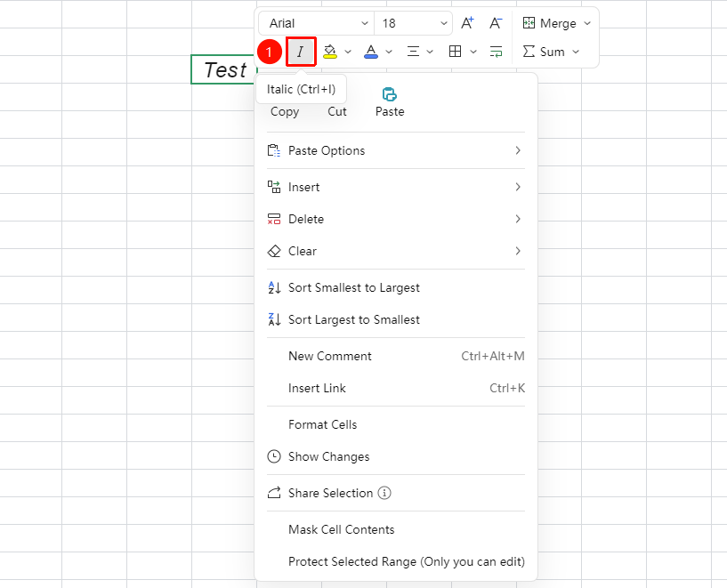Click the Merge button

tap(549, 23)
